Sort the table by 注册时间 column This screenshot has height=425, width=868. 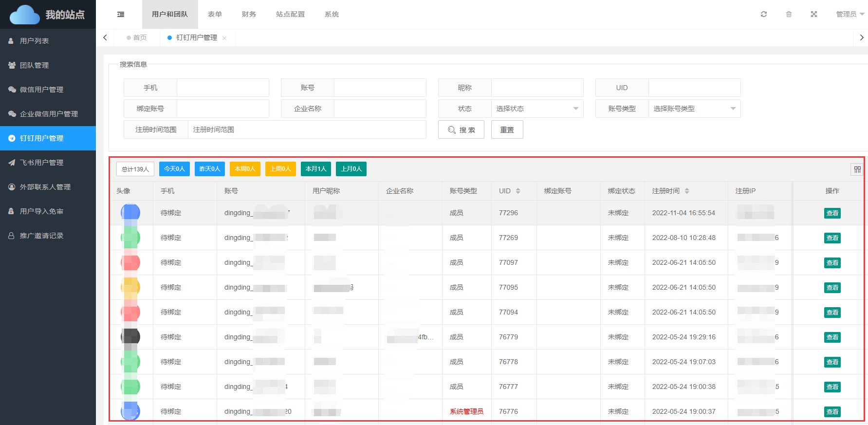coord(686,191)
